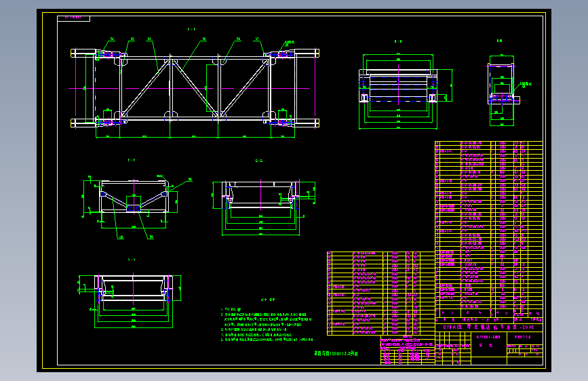Click leader label 53 above the truss

[x=132, y=39]
